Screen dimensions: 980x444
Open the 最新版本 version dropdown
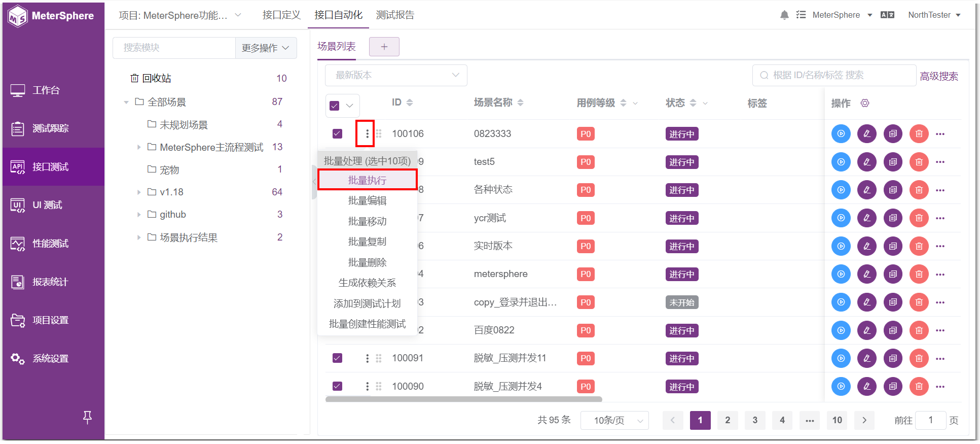pos(396,75)
